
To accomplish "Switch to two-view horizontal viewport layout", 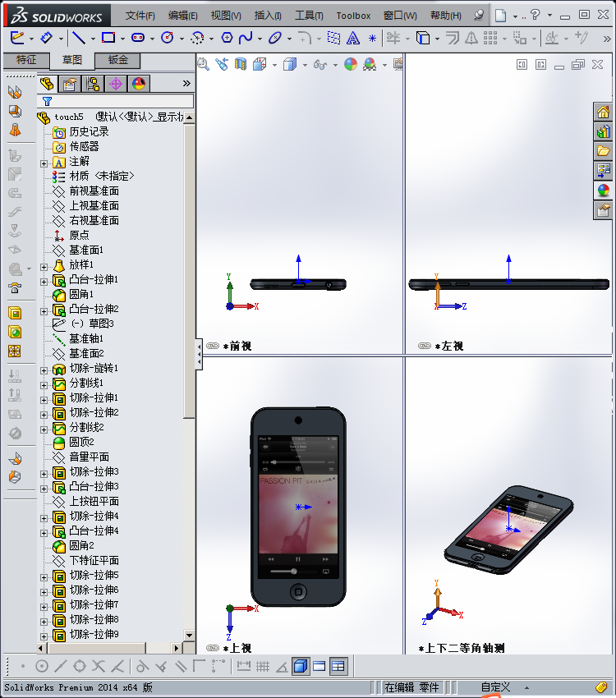I will 319,667.
